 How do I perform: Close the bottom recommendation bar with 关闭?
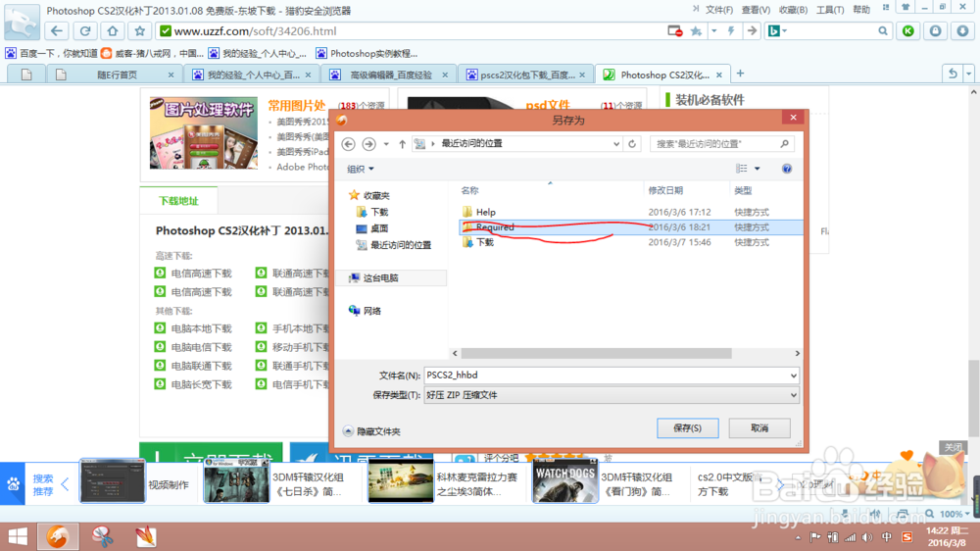pyautogui.click(x=954, y=447)
